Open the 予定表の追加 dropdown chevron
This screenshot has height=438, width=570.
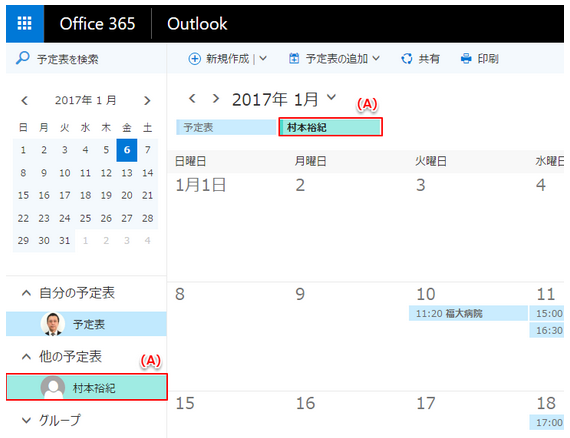[376, 58]
